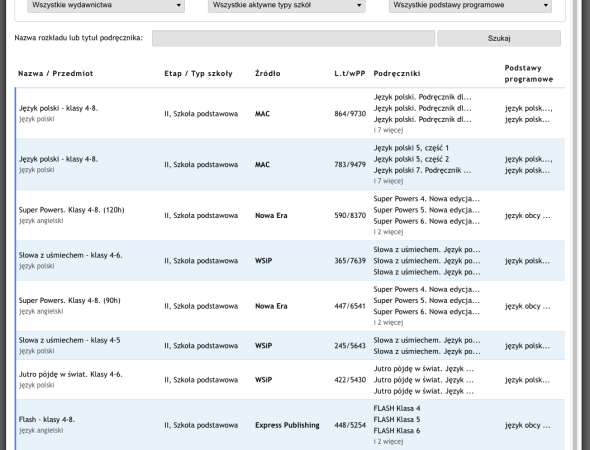Click the L.t/wPP column header
The width and height of the screenshot is (590, 450).
350,73
